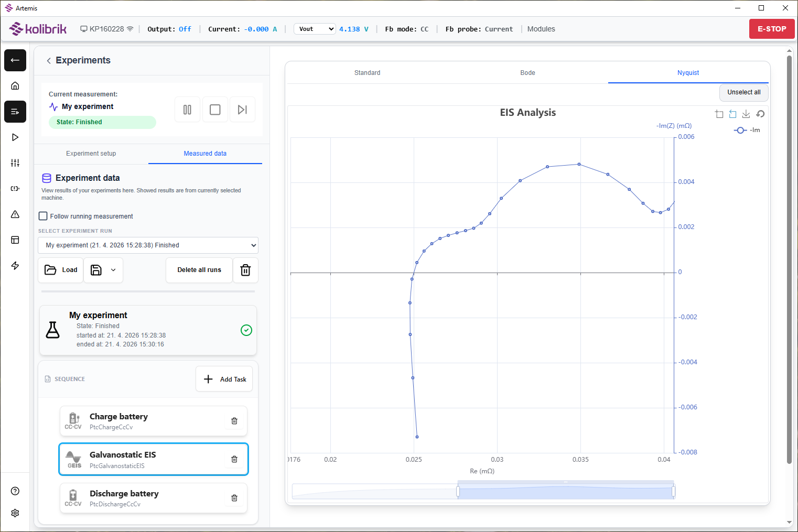Delete the Charge battery task
This screenshot has height=532, width=798.
click(x=234, y=421)
